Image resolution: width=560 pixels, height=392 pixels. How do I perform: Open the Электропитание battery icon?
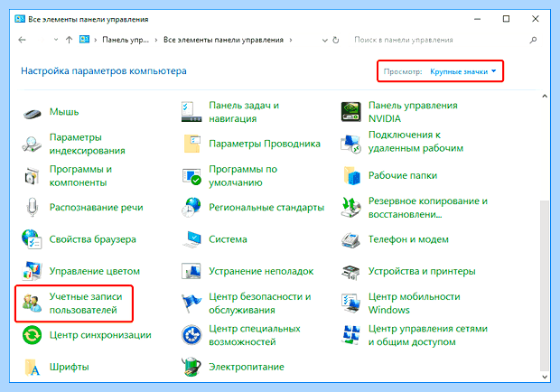coord(191,367)
